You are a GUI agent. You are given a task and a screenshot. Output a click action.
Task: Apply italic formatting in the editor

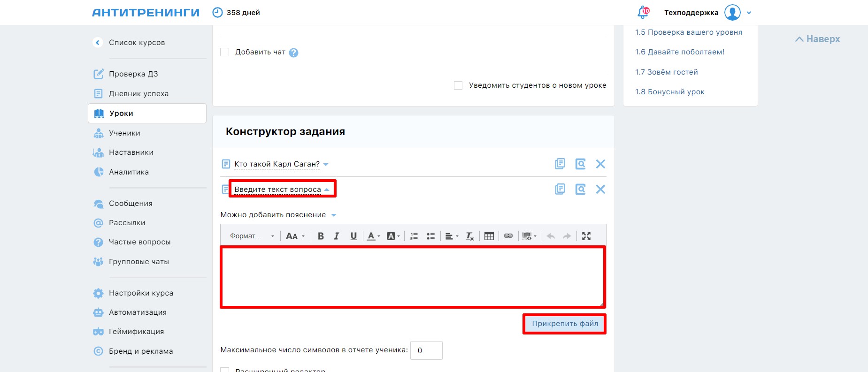(x=337, y=236)
